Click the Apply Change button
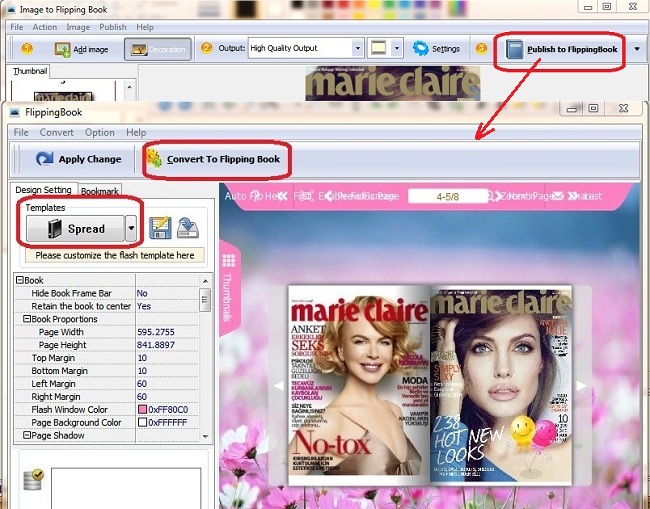Screen dimensions: 650x509 pyautogui.click(x=79, y=159)
